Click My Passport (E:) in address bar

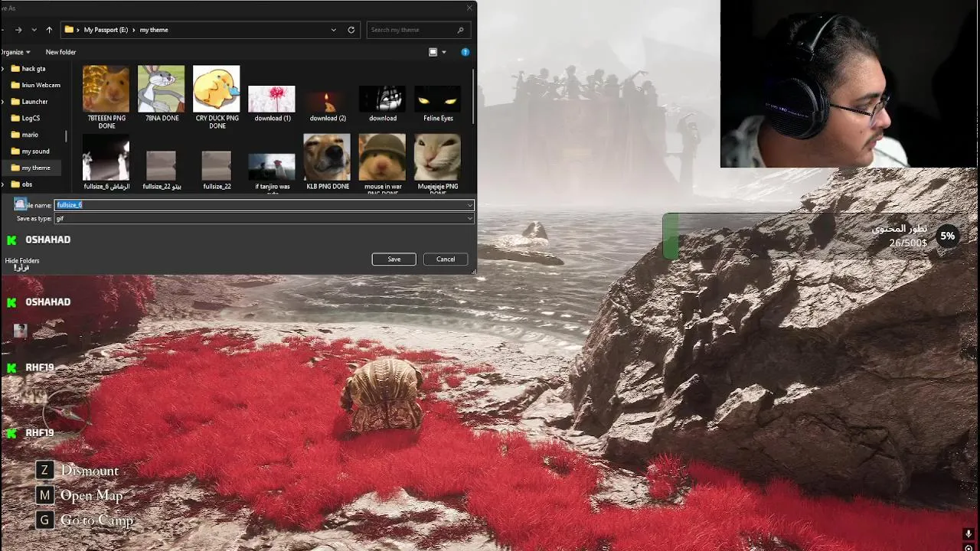click(x=106, y=30)
